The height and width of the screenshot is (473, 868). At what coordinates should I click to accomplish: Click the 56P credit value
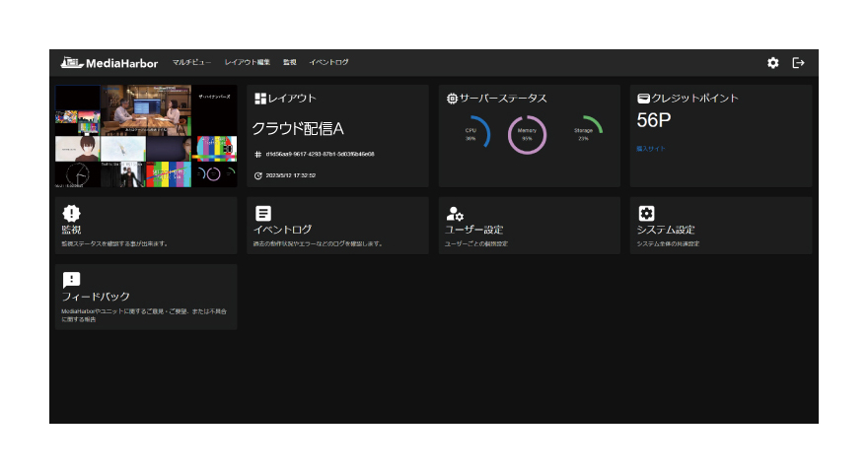coord(654,120)
